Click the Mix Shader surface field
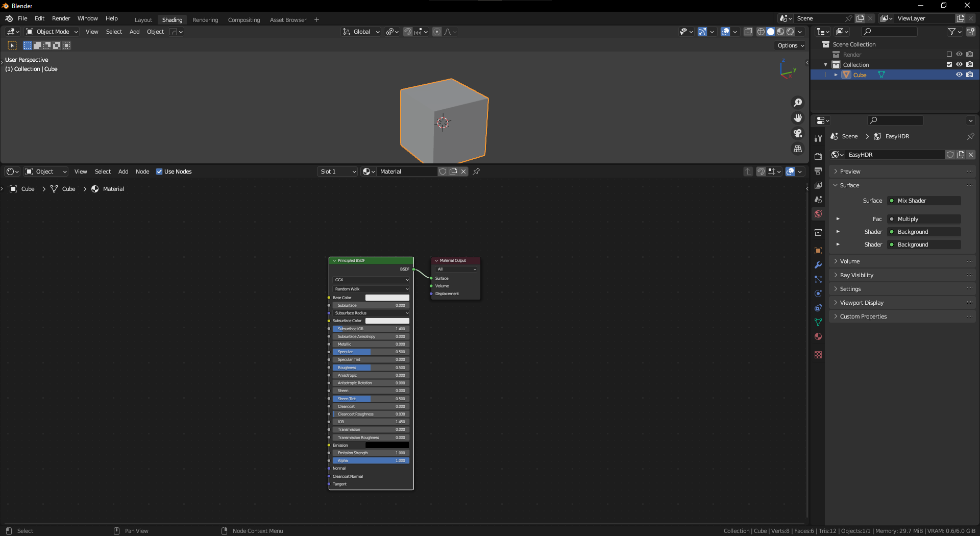Image resolution: width=980 pixels, height=536 pixels. point(924,201)
